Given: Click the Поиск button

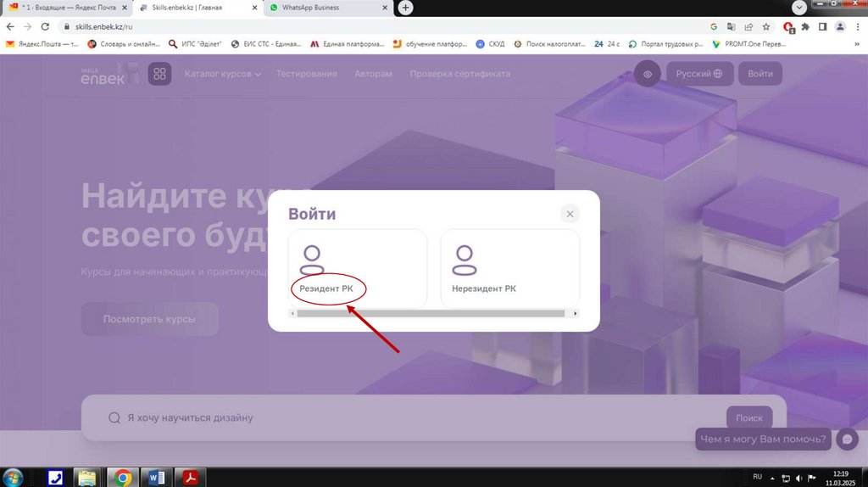Looking at the screenshot, I should [749, 417].
